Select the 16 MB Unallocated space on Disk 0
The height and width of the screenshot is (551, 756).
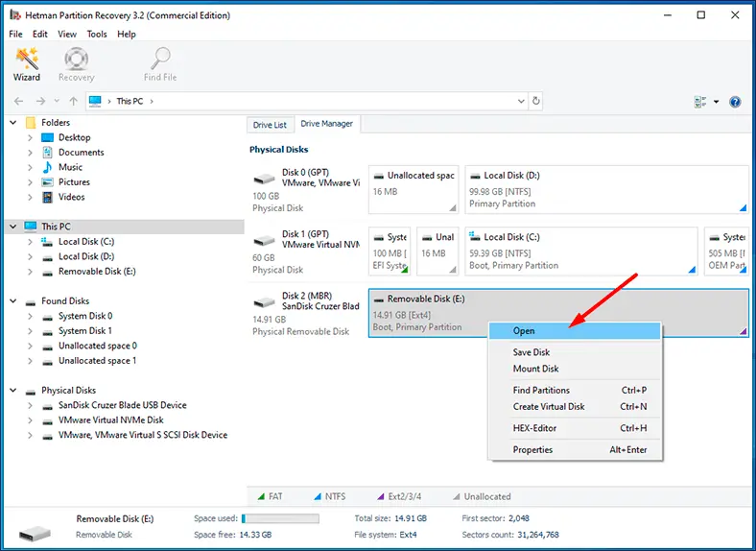(x=413, y=190)
